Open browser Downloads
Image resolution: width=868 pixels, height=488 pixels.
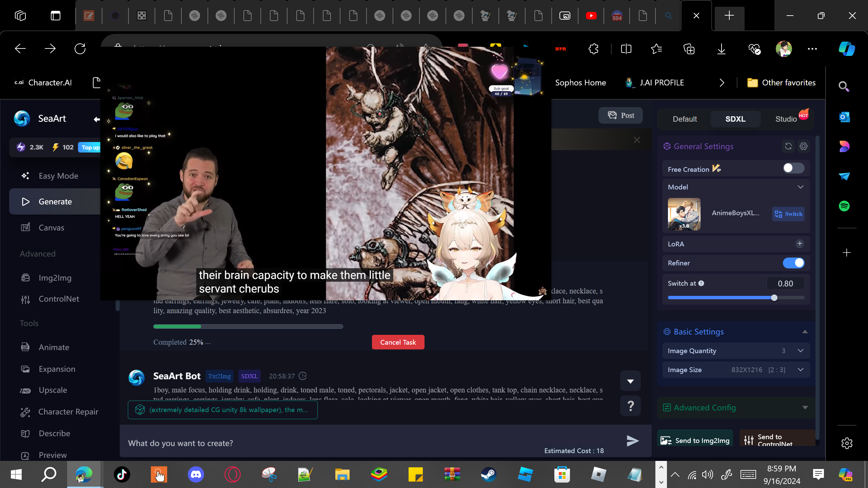tap(722, 49)
